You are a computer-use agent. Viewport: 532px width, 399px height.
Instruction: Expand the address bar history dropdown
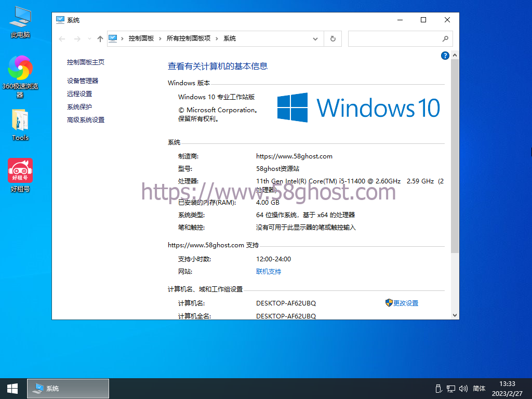point(315,38)
